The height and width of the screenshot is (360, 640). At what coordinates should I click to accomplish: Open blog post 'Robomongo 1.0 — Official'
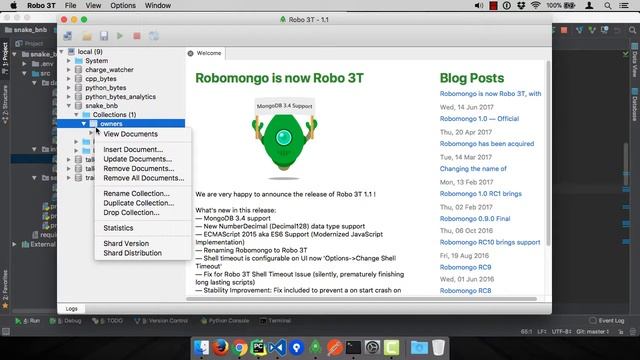(479, 119)
